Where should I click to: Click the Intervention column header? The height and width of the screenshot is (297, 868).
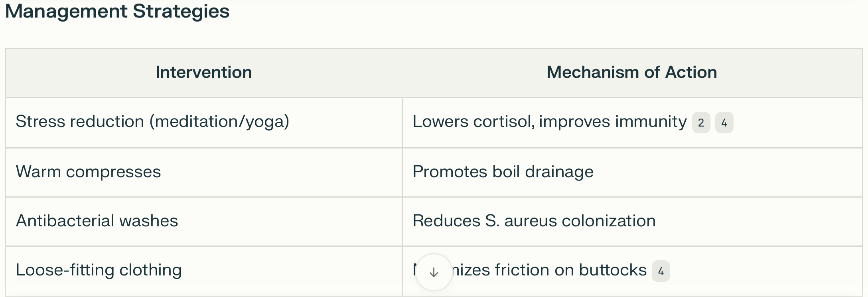tap(204, 73)
